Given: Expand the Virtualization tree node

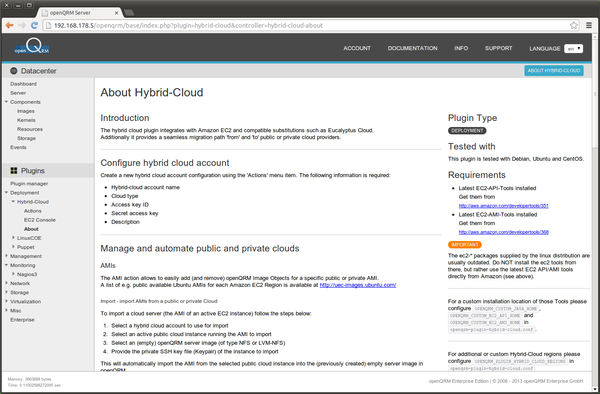Looking at the screenshot, I should pos(6,301).
